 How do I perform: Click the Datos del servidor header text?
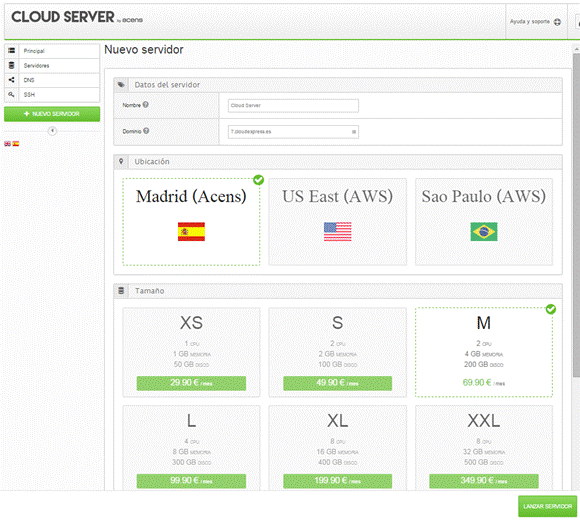[167, 85]
